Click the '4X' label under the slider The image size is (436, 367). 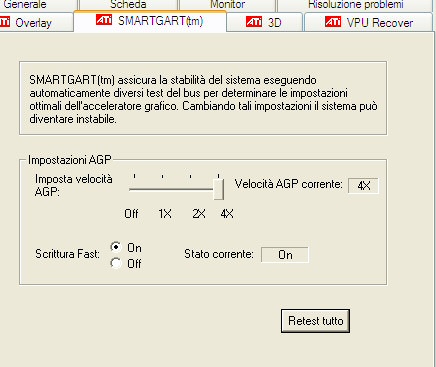(227, 214)
